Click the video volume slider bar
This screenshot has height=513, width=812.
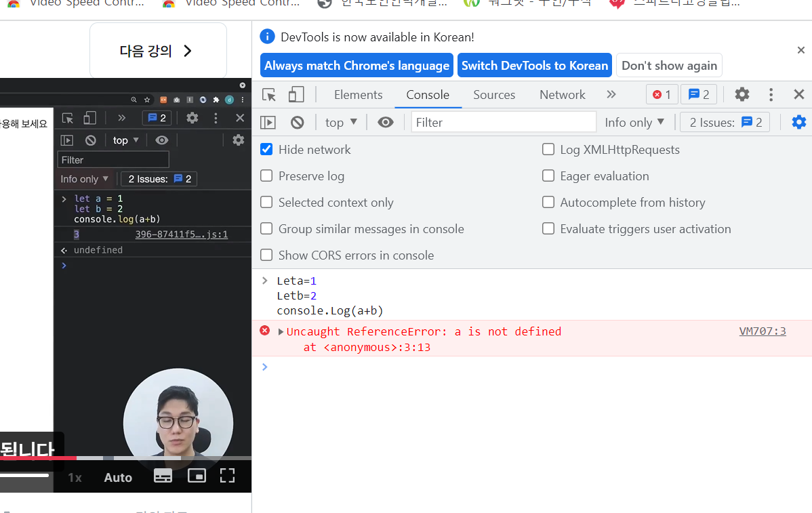point(24,474)
